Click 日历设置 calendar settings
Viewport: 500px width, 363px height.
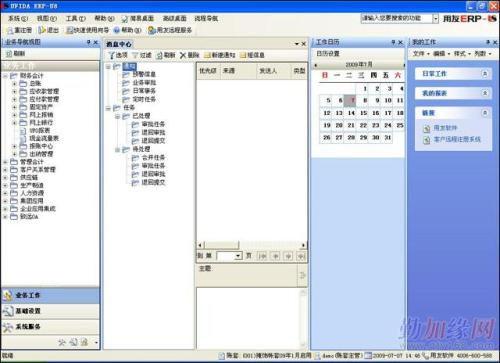328,54
